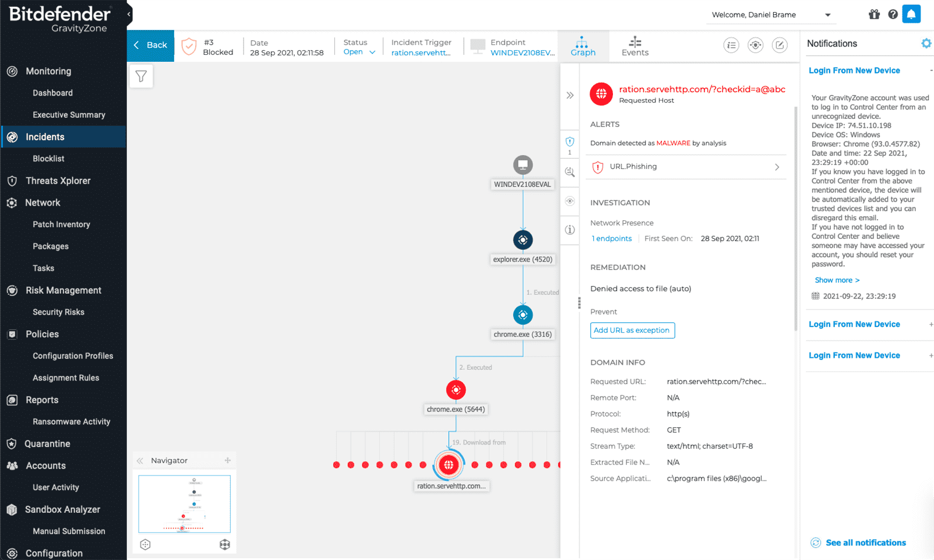Switch to the Graph tab
The width and height of the screenshot is (934, 560).
tap(583, 46)
